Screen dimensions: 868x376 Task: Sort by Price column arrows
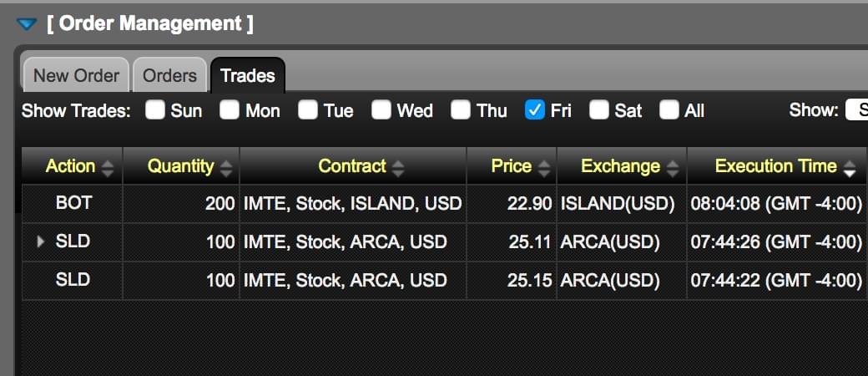pyautogui.click(x=543, y=168)
